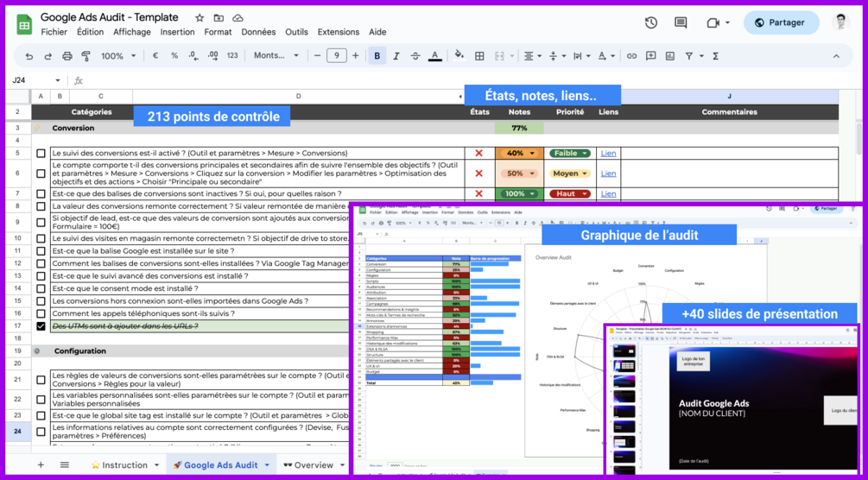Check the cloud save status icon
The width and height of the screenshot is (868, 480).
click(x=238, y=18)
